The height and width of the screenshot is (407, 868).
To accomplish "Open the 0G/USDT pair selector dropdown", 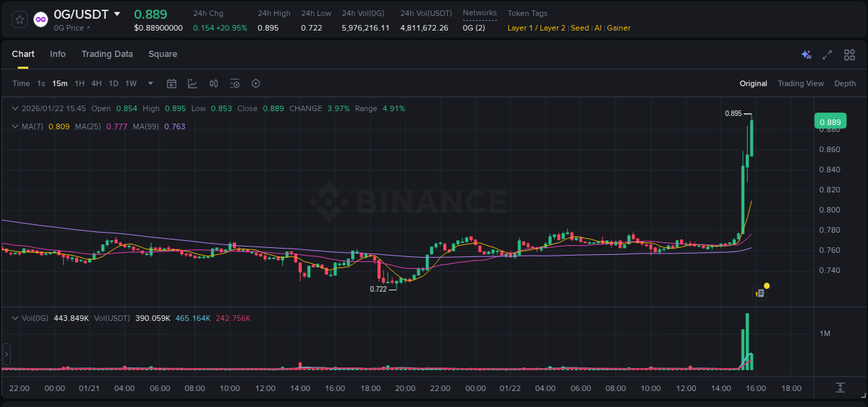I will [116, 14].
